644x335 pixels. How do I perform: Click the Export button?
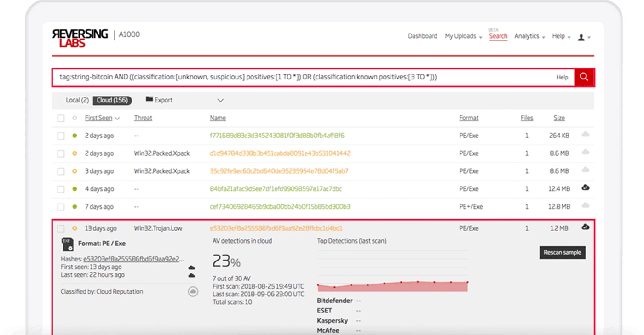[159, 100]
